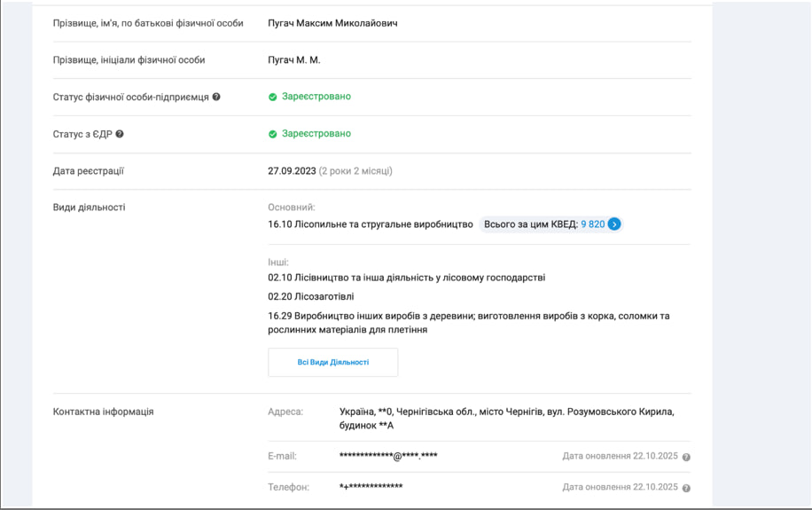Select the initials text Пугач М. М.

click(x=294, y=60)
